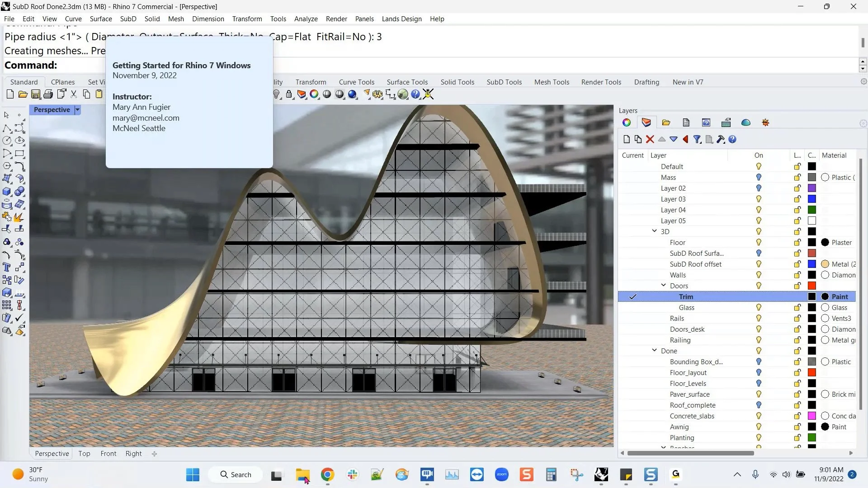Collapse the Doors sublayer group

tap(663, 286)
